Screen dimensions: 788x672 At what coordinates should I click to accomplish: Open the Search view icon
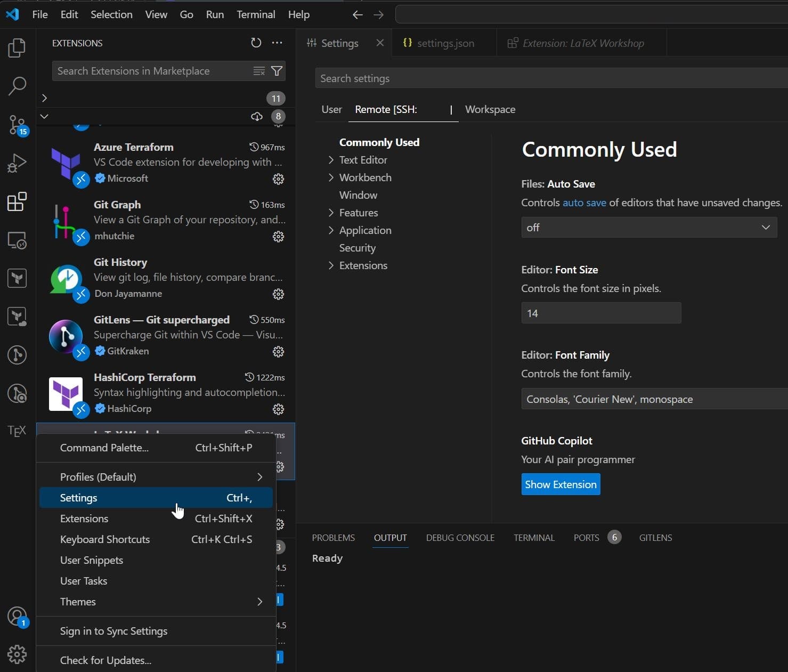click(17, 86)
